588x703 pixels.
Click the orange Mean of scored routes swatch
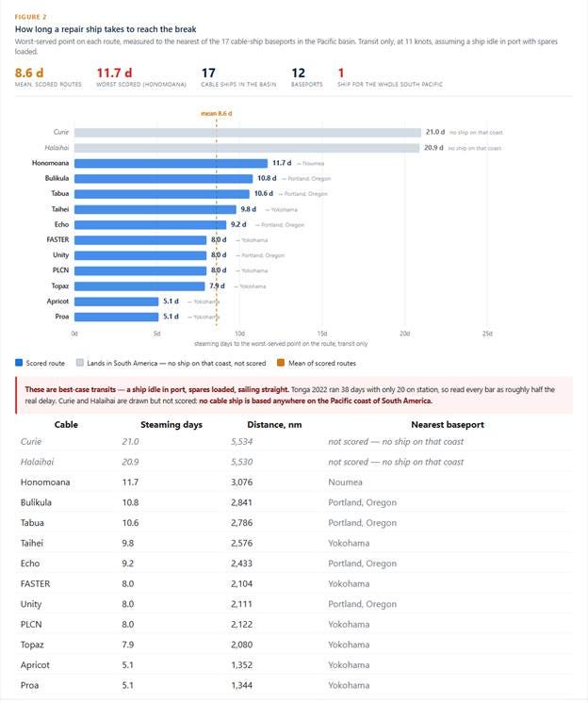281,363
